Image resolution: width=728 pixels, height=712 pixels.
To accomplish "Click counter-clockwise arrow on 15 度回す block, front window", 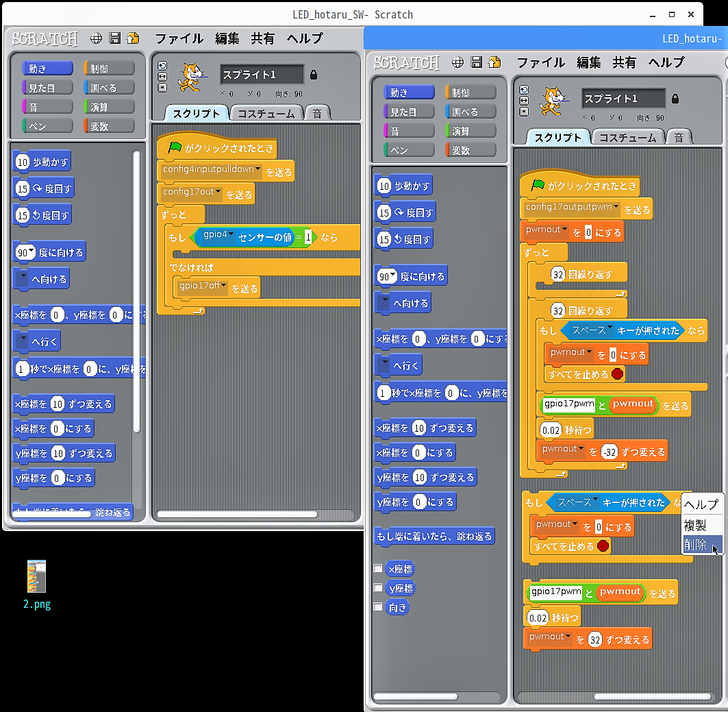I will [x=398, y=239].
